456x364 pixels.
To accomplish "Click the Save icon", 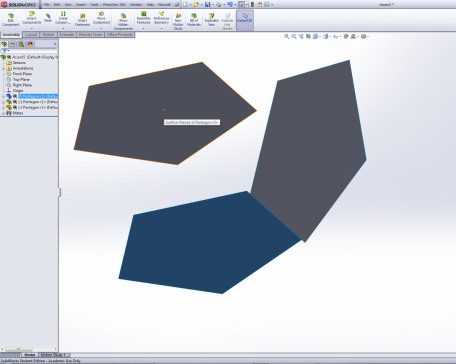I will pos(207,4).
